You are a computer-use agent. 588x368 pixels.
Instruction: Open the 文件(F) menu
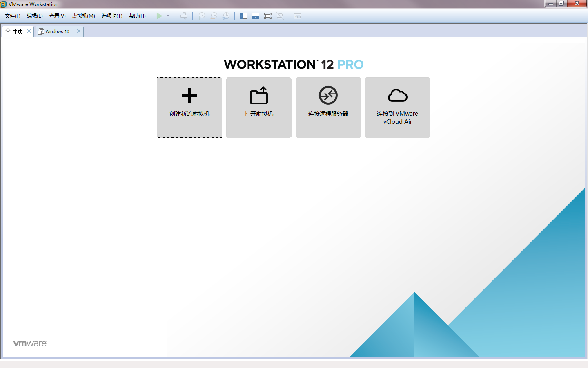click(x=13, y=16)
